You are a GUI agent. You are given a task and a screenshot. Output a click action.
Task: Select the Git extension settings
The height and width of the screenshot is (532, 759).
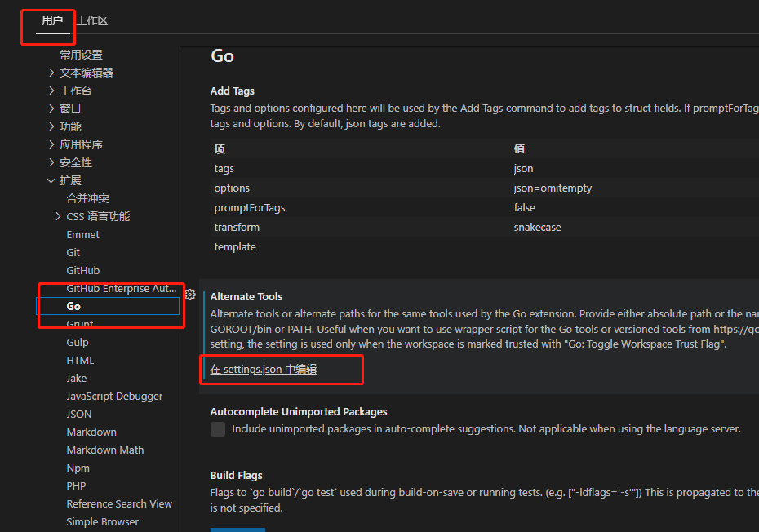[x=73, y=252]
